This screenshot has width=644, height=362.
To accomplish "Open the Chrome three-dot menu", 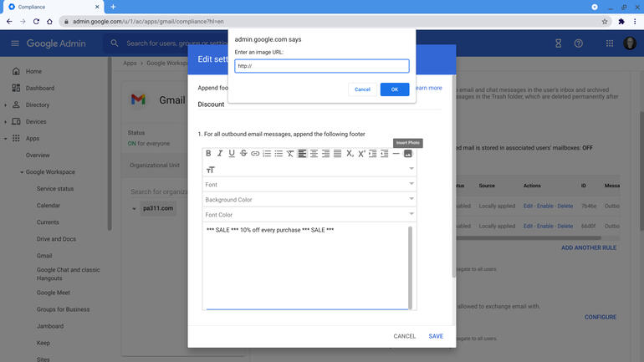I will 635,22.
